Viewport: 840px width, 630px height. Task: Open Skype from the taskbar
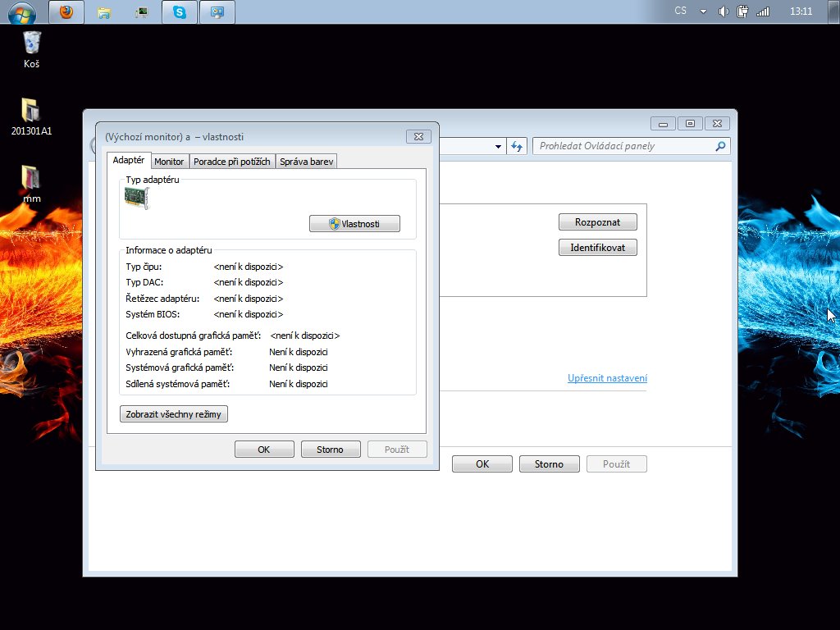point(180,11)
